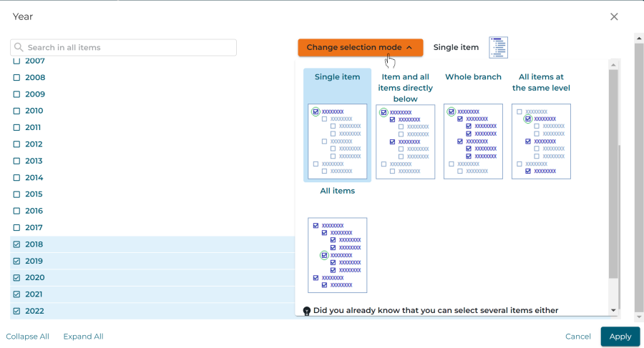Click Cancel to discard changes
The image size is (644, 348).
[x=577, y=337]
